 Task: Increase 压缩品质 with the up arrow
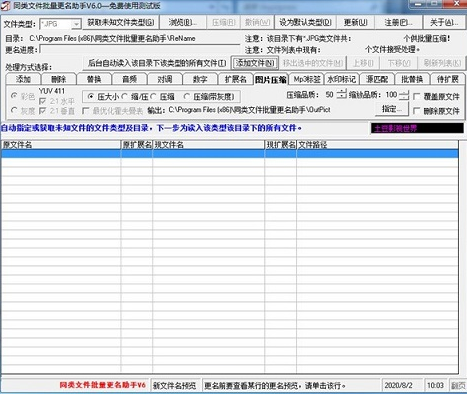pos(341,92)
